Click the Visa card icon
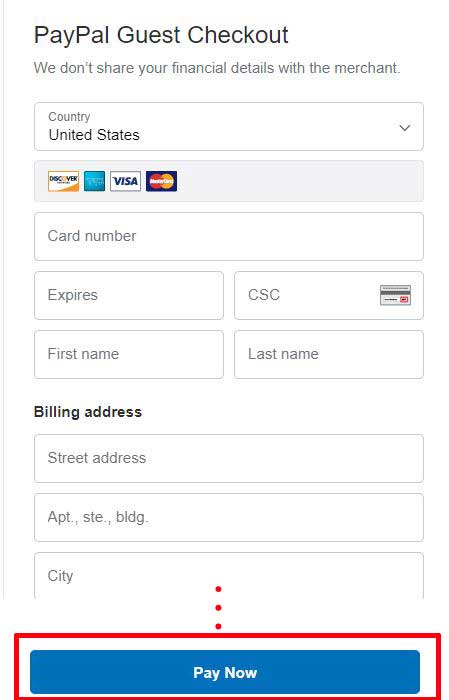 pos(125,181)
